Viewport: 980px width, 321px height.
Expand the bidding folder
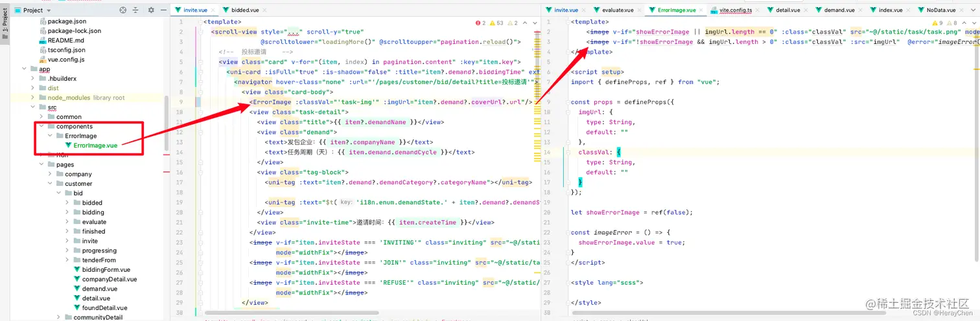click(67, 212)
